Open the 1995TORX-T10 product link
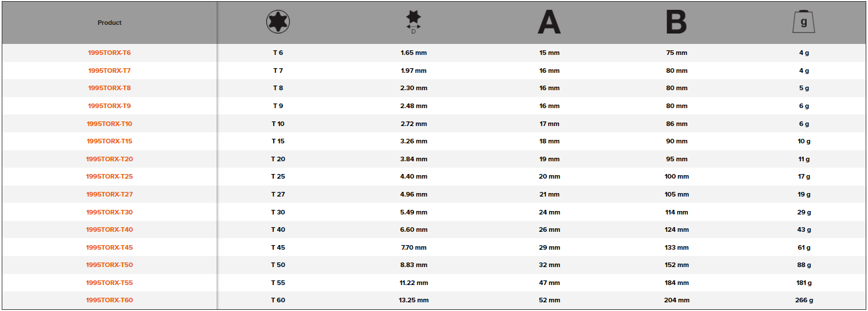The image size is (868, 311). pyautogui.click(x=110, y=124)
